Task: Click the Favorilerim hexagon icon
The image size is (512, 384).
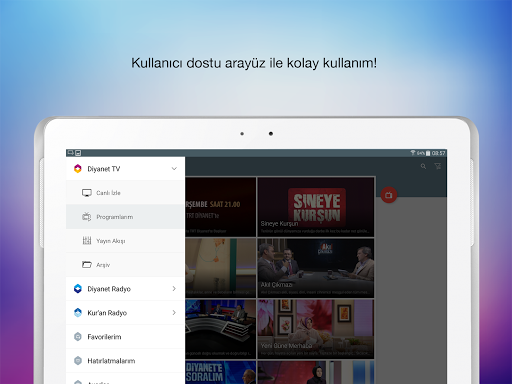Action: click(x=78, y=337)
